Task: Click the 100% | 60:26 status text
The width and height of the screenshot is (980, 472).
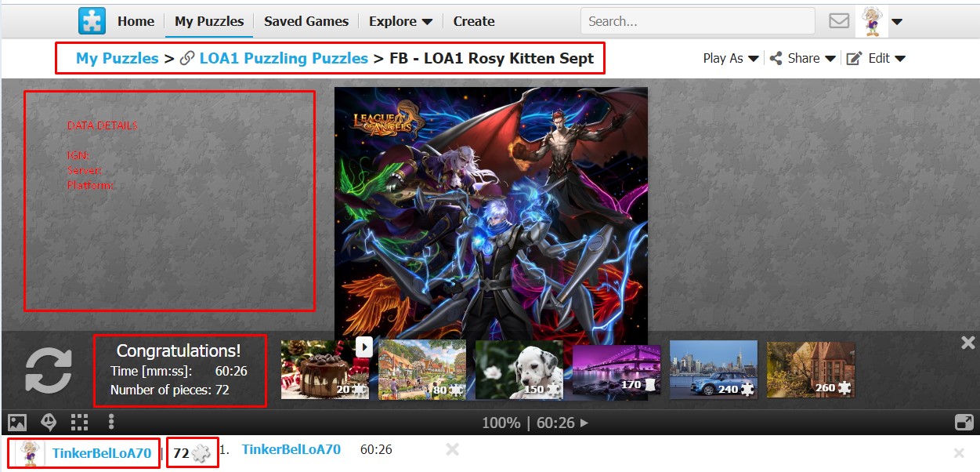Action: [x=529, y=423]
